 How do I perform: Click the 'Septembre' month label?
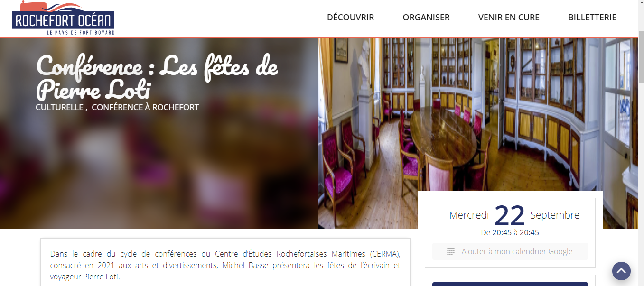point(555,215)
